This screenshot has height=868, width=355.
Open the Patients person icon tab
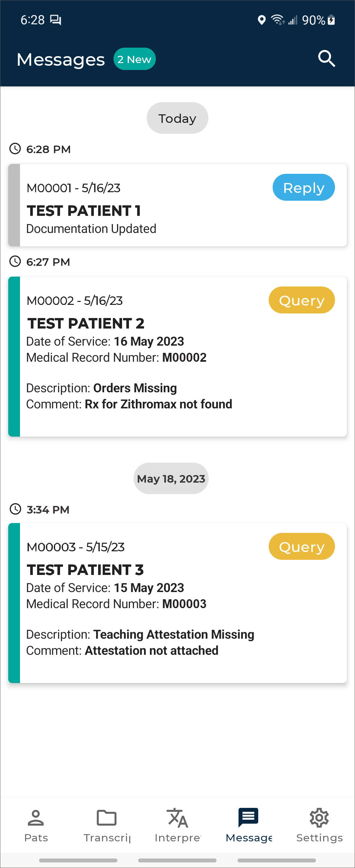pyautogui.click(x=36, y=818)
